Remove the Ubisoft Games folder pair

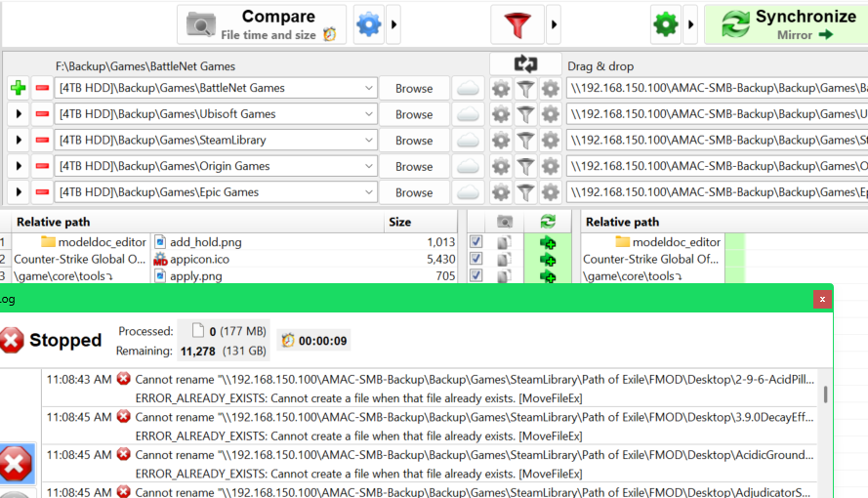42,114
